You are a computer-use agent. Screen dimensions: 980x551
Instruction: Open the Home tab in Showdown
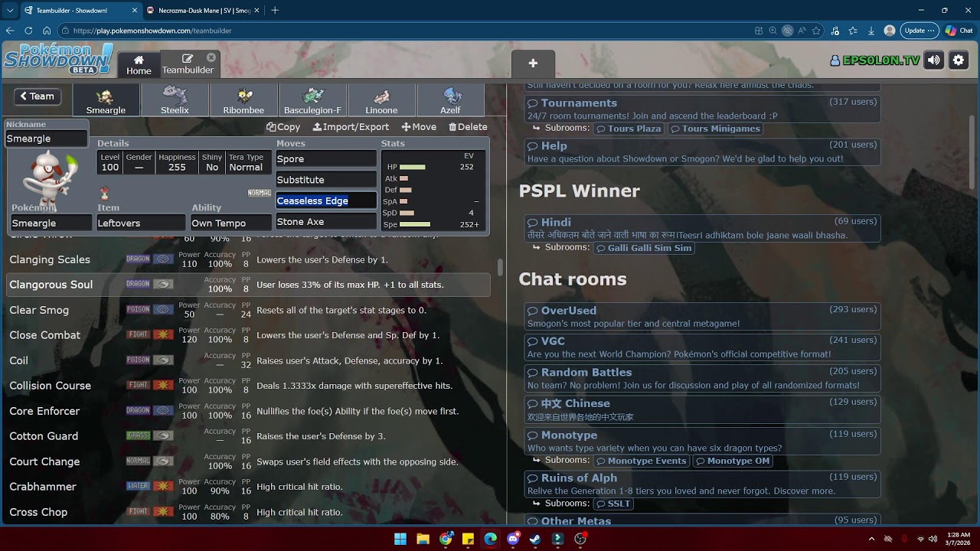[x=139, y=64]
